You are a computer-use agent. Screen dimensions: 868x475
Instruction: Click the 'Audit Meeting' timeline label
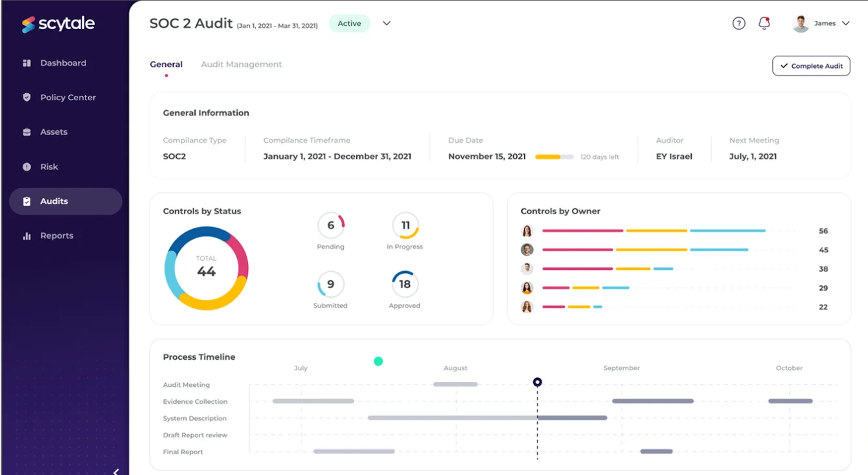[187, 385]
